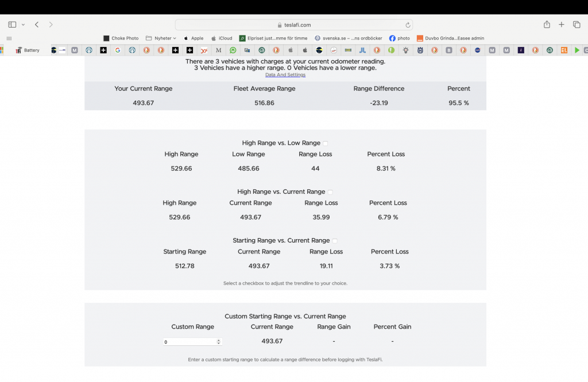Tick Starting Range vs. Current Range checkbox

coord(335,241)
